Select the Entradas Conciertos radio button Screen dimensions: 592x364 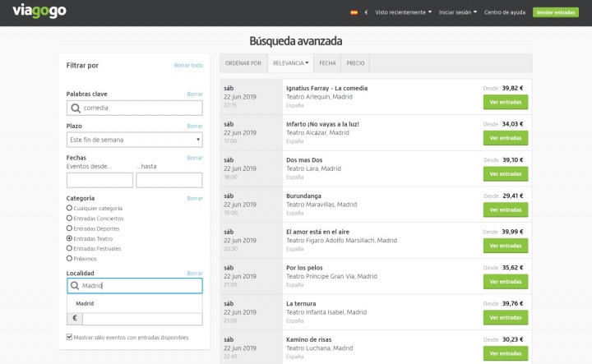click(70, 218)
